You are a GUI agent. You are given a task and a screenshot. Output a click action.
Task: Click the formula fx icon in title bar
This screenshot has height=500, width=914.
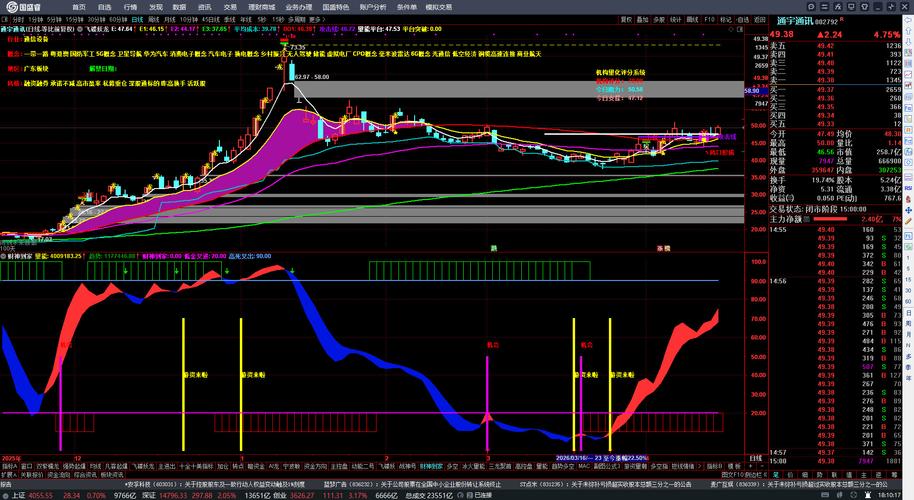tap(838, 6)
